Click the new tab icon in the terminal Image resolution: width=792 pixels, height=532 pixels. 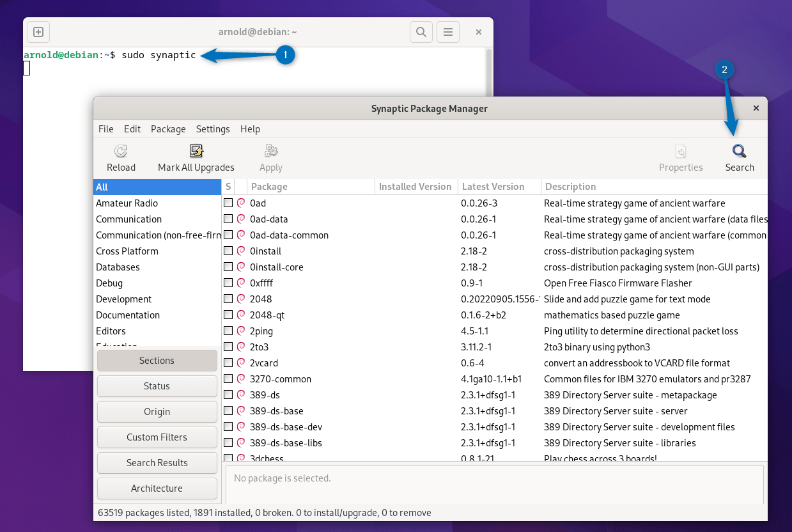pyautogui.click(x=38, y=31)
